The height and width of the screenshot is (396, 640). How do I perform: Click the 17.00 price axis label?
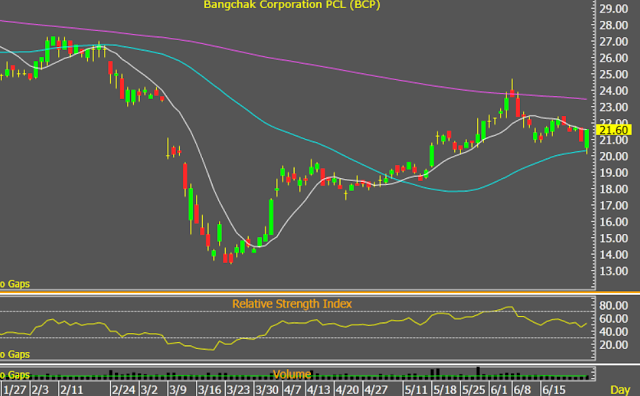point(613,205)
